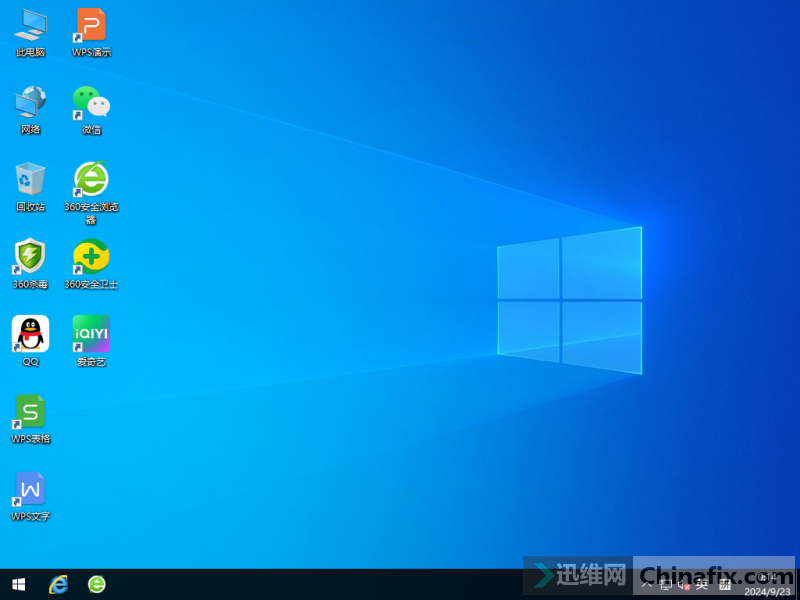Screen dimensions: 800x600
Task: Select the WPS表格 spreadsheet shortcut
Action: coord(31,418)
